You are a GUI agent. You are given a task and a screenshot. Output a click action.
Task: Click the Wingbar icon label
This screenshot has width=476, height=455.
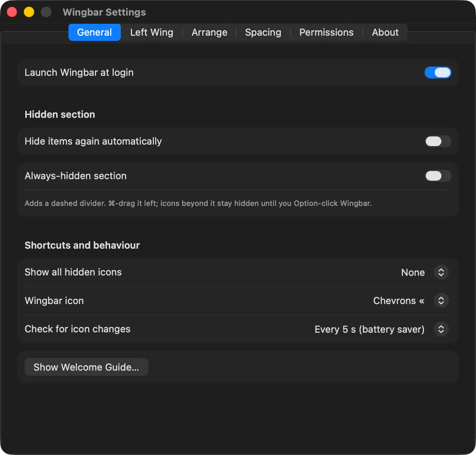point(54,301)
